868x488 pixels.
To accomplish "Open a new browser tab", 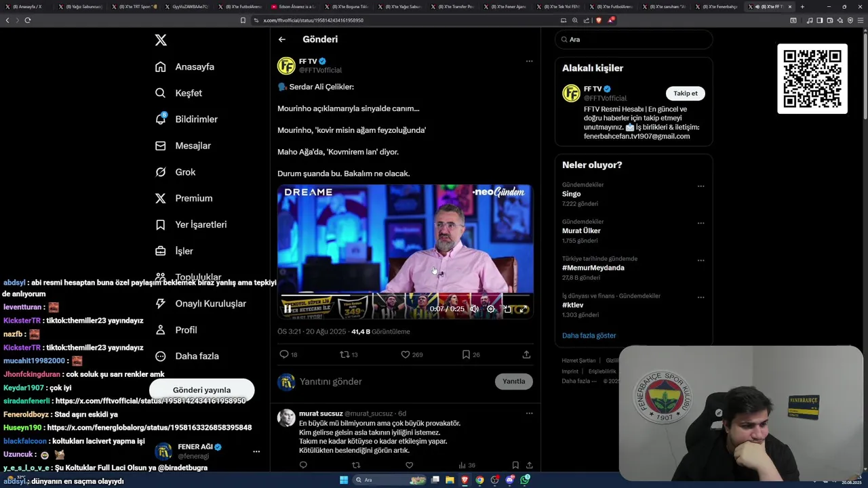I will pyautogui.click(x=802, y=7).
